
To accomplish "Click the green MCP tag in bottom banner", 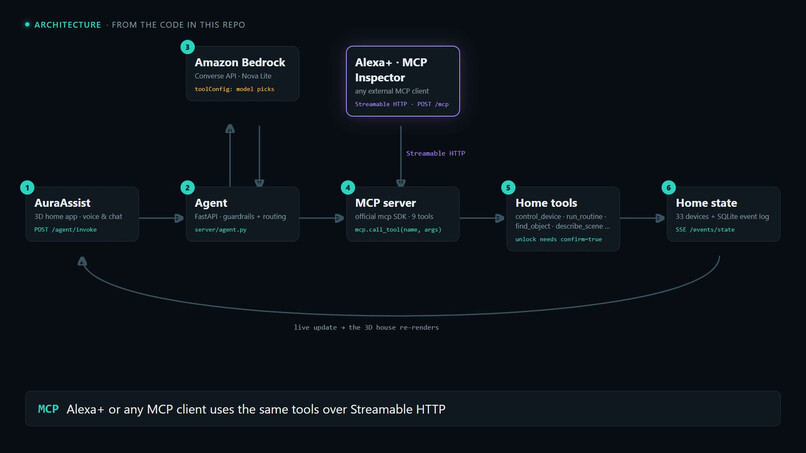I will (48, 409).
